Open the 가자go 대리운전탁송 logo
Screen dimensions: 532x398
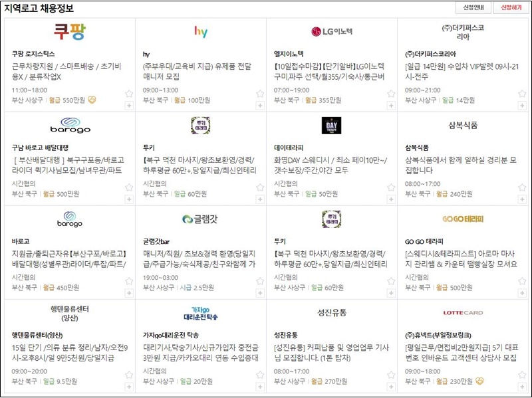point(201,313)
